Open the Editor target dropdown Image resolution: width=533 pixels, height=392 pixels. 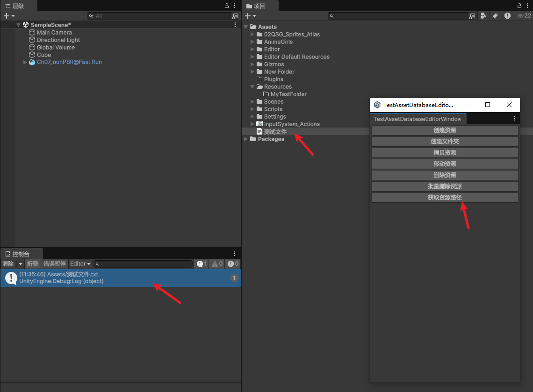80,264
